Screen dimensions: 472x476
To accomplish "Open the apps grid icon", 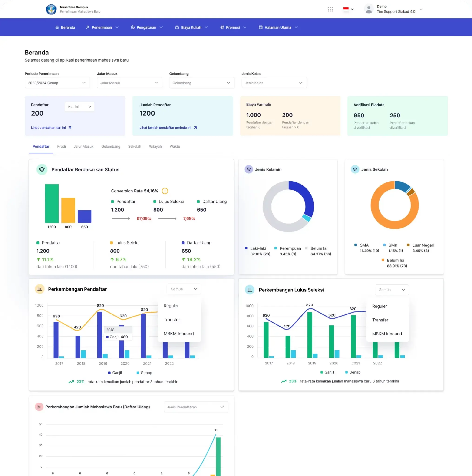I will coord(330,9).
